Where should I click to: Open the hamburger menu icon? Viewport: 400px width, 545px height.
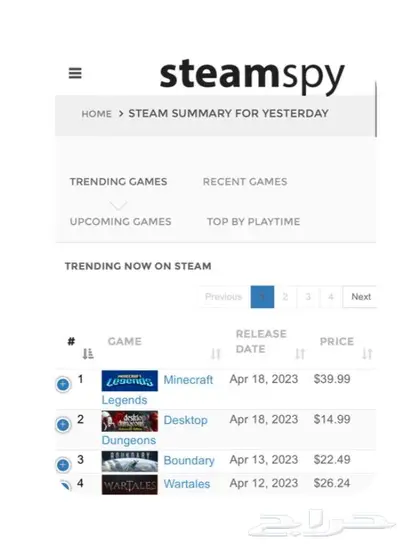click(75, 73)
